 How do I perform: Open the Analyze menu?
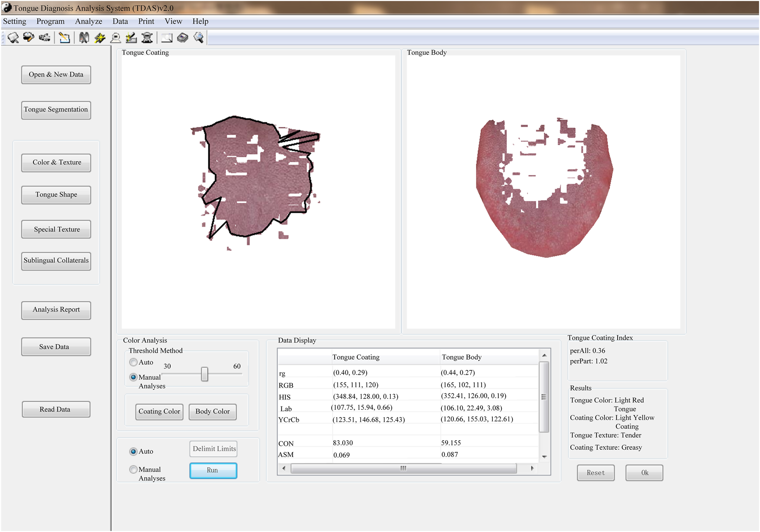[x=88, y=21]
